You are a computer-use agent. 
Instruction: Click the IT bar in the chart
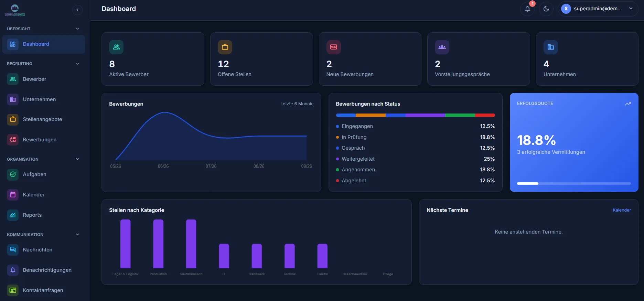[x=224, y=256]
